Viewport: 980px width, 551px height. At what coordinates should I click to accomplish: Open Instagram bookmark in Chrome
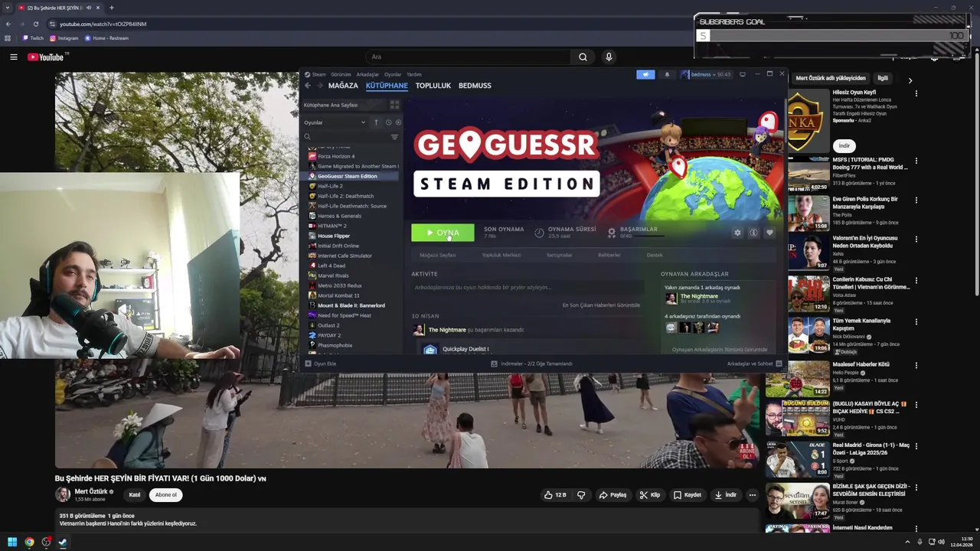point(64,38)
